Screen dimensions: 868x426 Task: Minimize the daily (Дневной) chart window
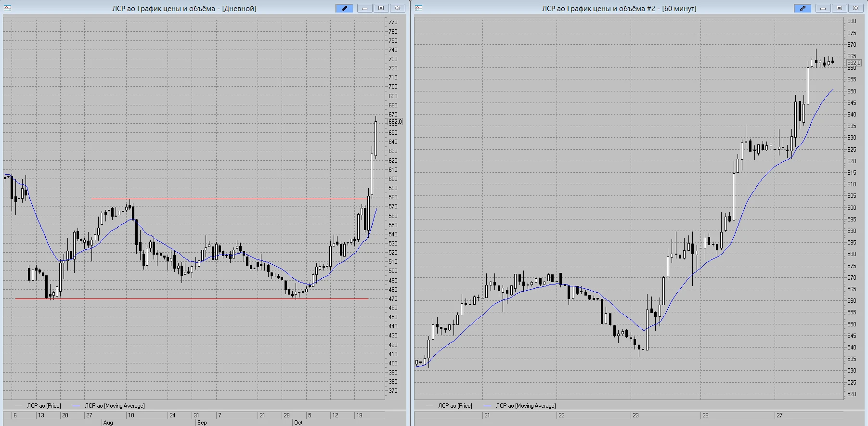coord(364,8)
